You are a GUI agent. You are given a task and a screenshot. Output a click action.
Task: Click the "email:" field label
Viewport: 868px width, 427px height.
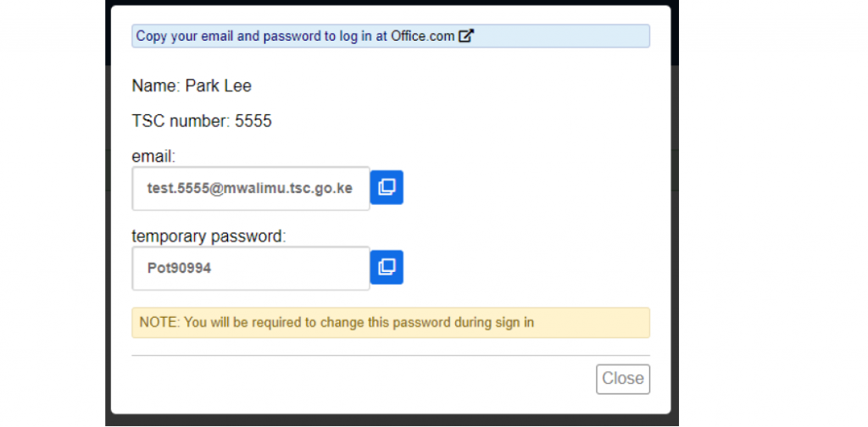click(153, 156)
